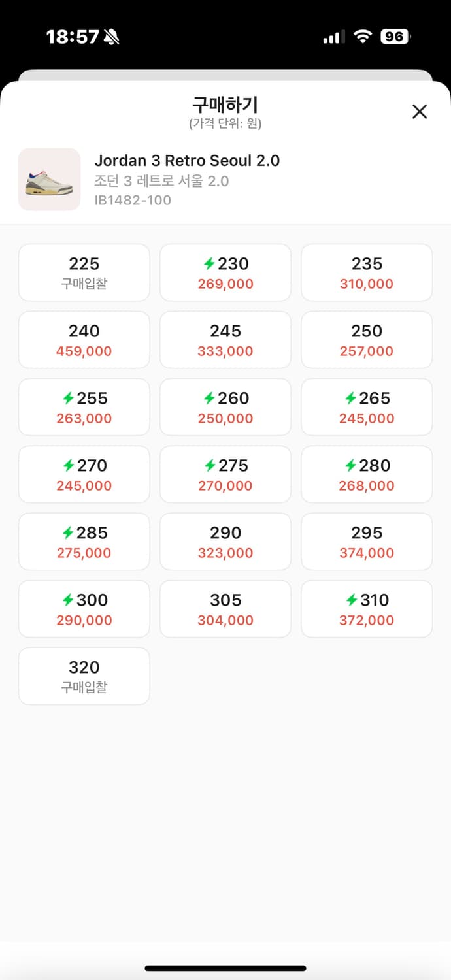The height and width of the screenshot is (980, 451).
Task: Close the purchase sheet with X
Action: point(420,112)
